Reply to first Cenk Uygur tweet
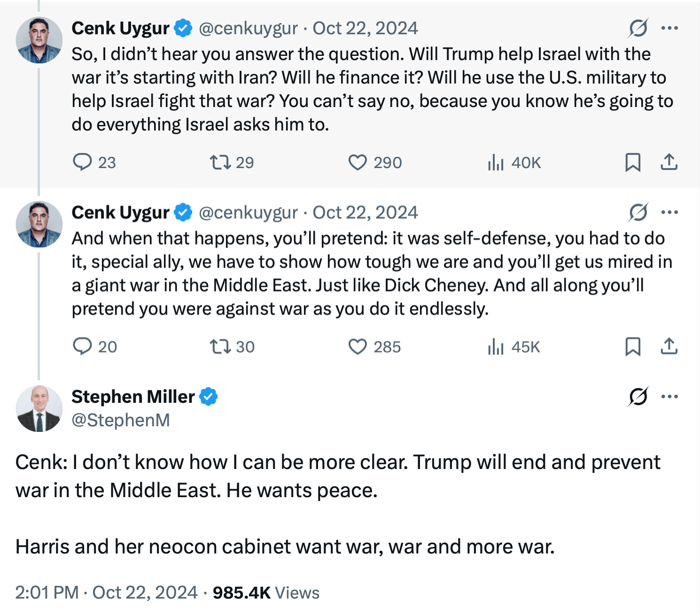This screenshot has width=700, height=615. click(83, 162)
